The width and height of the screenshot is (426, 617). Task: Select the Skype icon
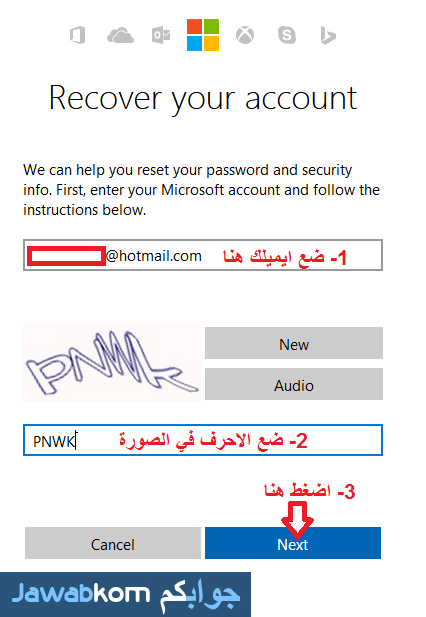tap(287, 35)
